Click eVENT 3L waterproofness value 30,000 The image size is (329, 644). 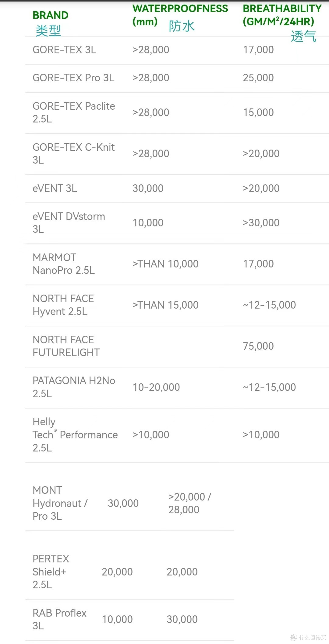[148, 188]
